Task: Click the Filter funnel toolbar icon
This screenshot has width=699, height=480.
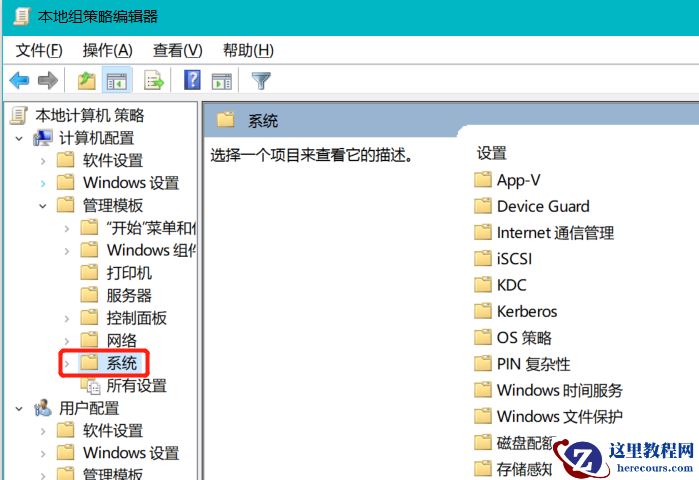Action: 261,81
